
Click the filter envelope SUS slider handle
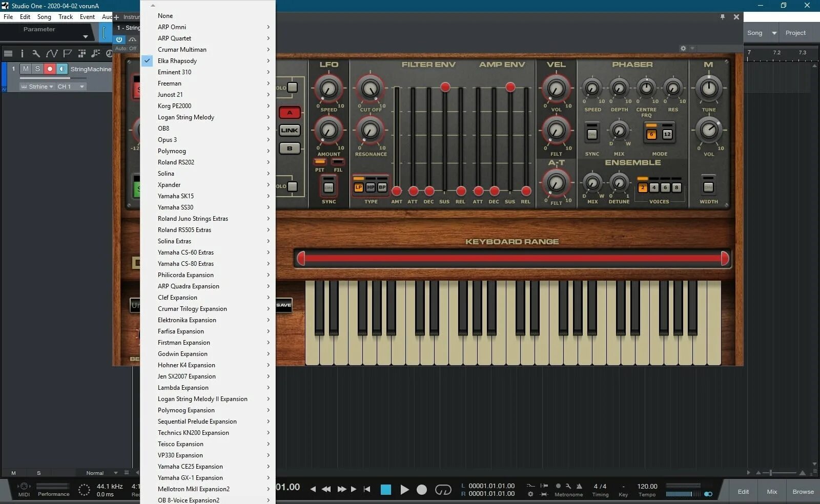(445, 87)
